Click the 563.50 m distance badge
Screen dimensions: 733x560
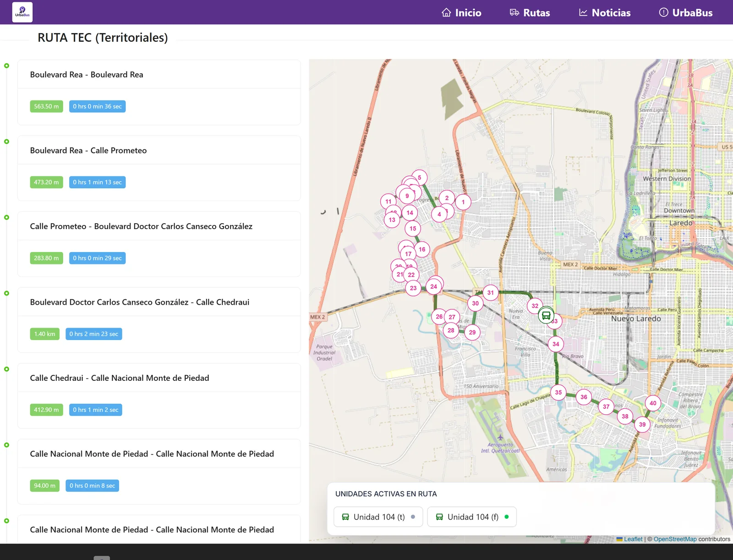tap(46, 106)
